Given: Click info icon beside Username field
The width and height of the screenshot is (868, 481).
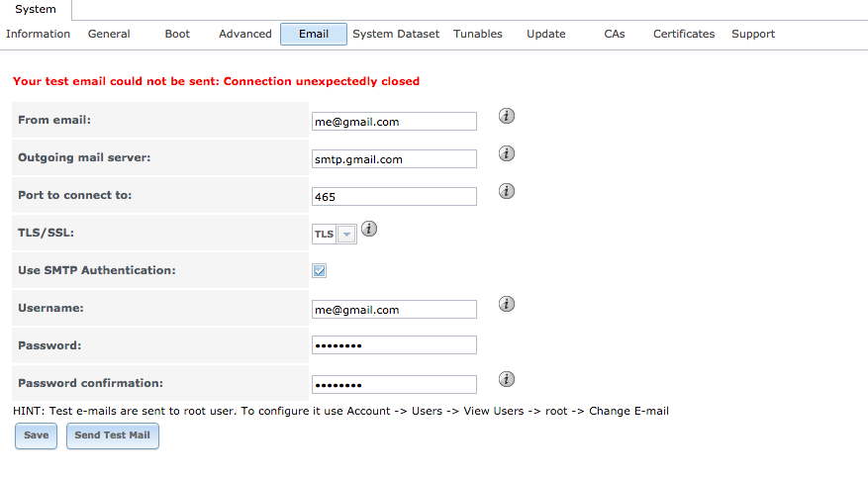Looking at the screenshot, I should point(506,304).
